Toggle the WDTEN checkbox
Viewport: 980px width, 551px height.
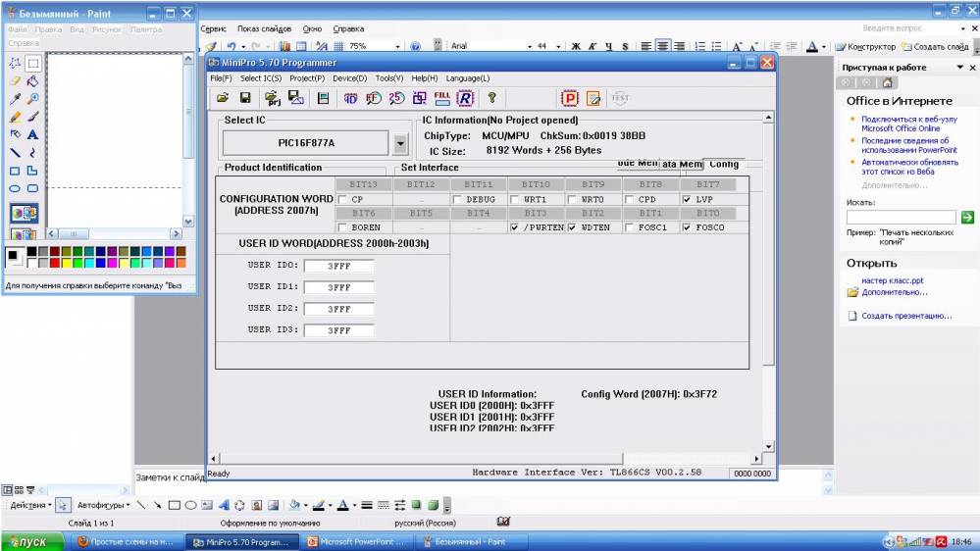point(572,227)
